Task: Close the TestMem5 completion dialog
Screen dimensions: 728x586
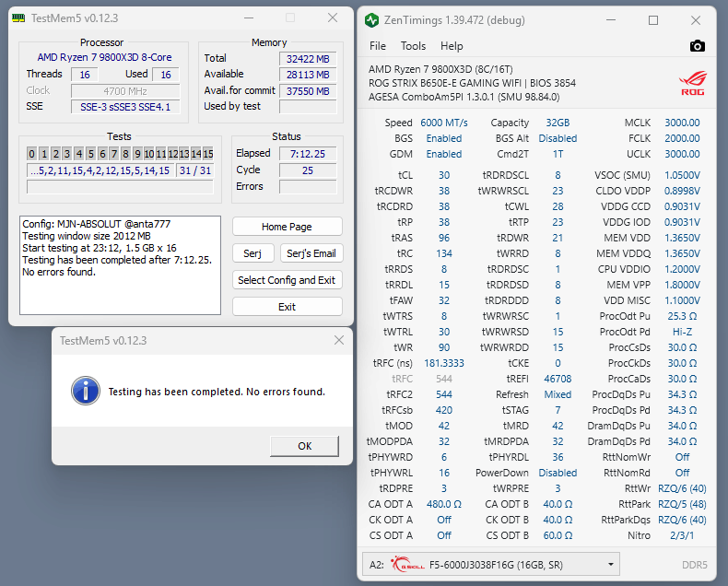Action: pos(339,340)
